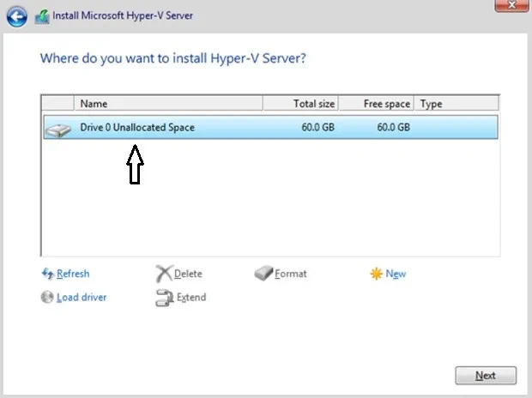Click the New starburst icon
The width and height of the screenshot is (532, 398).
(375, 274)
